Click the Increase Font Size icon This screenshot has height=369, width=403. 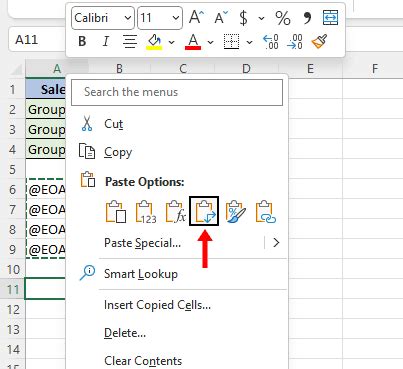[196, 18]
